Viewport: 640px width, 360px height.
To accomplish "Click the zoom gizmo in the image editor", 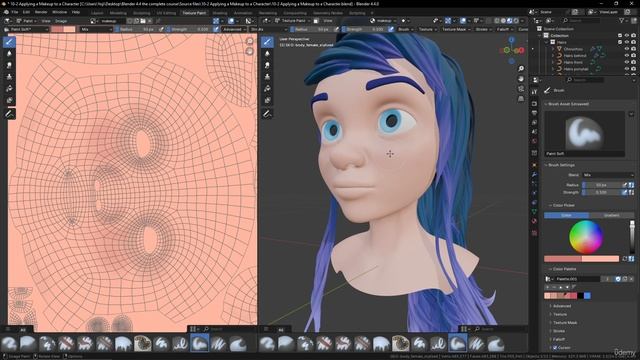I will pos(250,41).
